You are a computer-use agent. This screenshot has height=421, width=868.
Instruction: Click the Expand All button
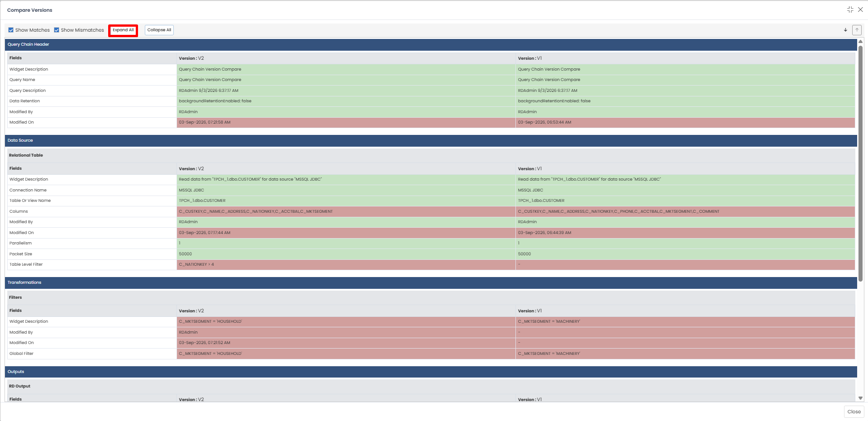(x=123, y=30)
